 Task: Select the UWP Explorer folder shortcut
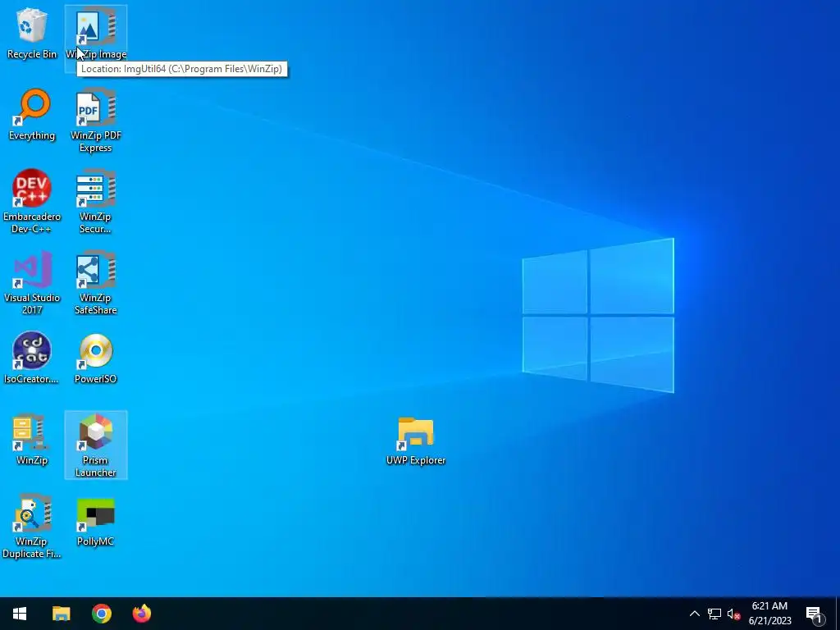416,441
